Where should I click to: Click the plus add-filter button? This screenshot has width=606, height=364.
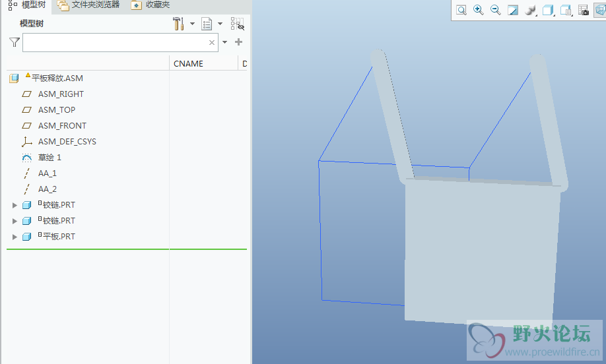pyautogui.click(x=239, y=42)
